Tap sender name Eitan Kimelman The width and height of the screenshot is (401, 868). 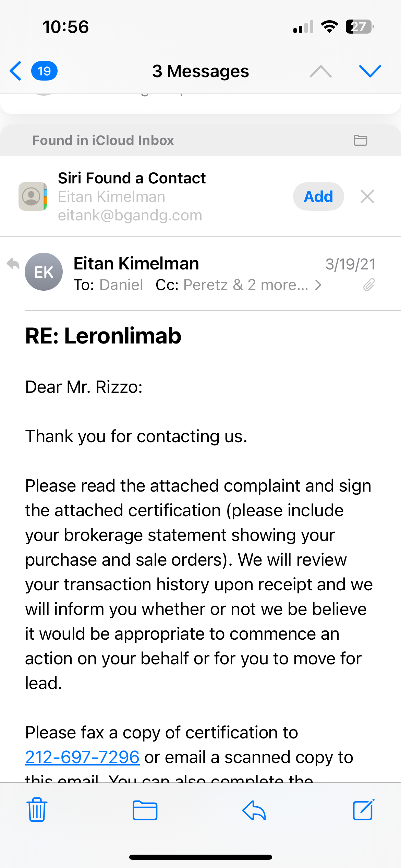[x=136, y=264]
